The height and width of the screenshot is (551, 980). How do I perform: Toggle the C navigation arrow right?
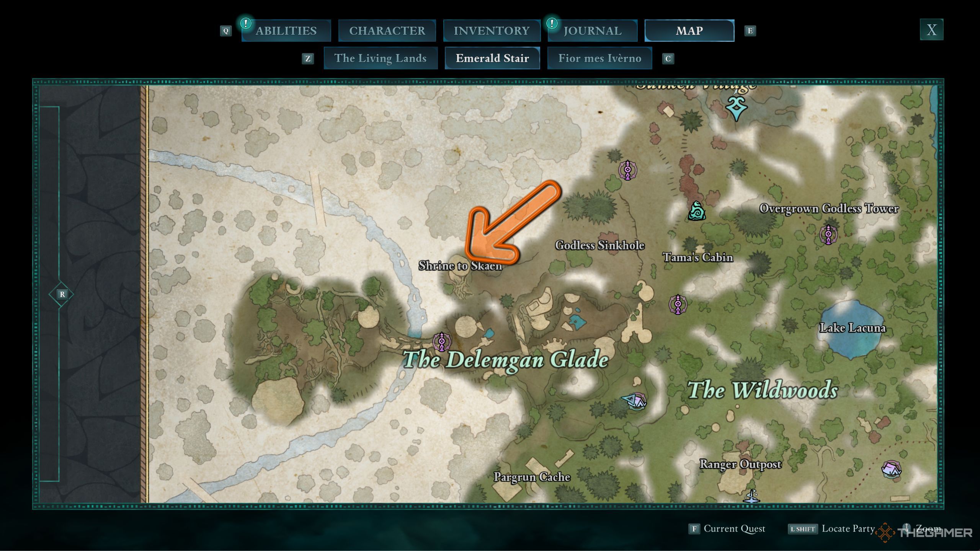tap(669, 58)
